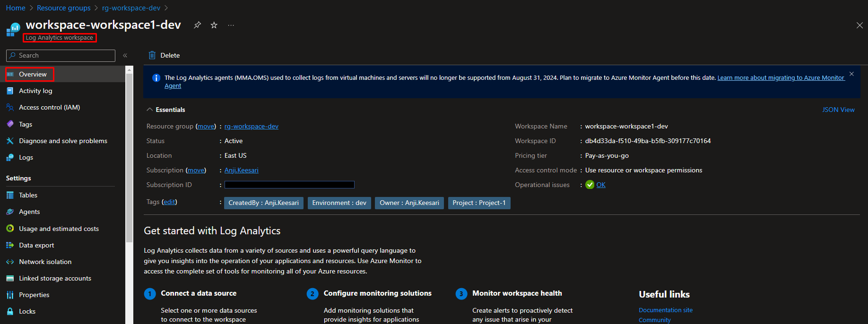Go to Resource groups breadcrumb
This screenshot has width=868, height=324.
pos(64,8)
